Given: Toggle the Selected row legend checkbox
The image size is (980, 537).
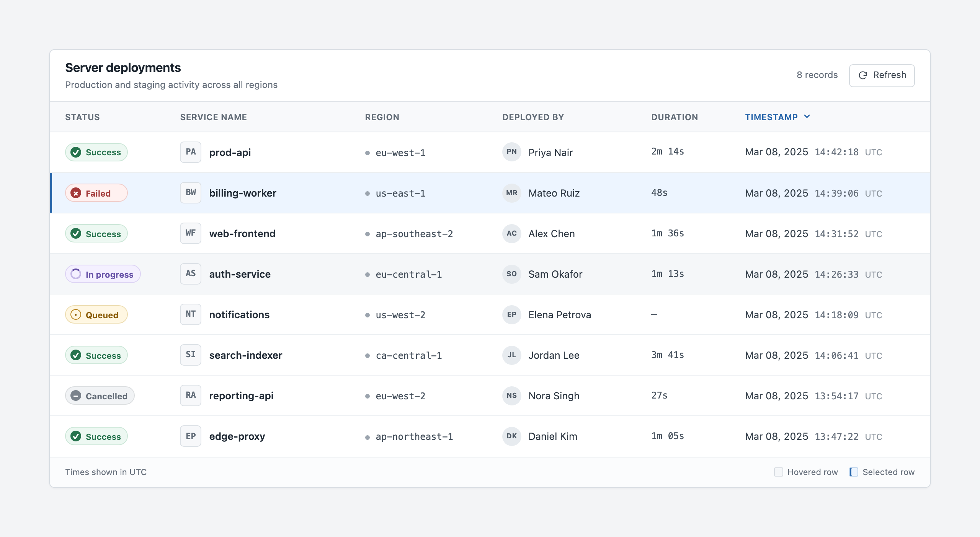Looking at the screenshot, I should click(853, 472).
